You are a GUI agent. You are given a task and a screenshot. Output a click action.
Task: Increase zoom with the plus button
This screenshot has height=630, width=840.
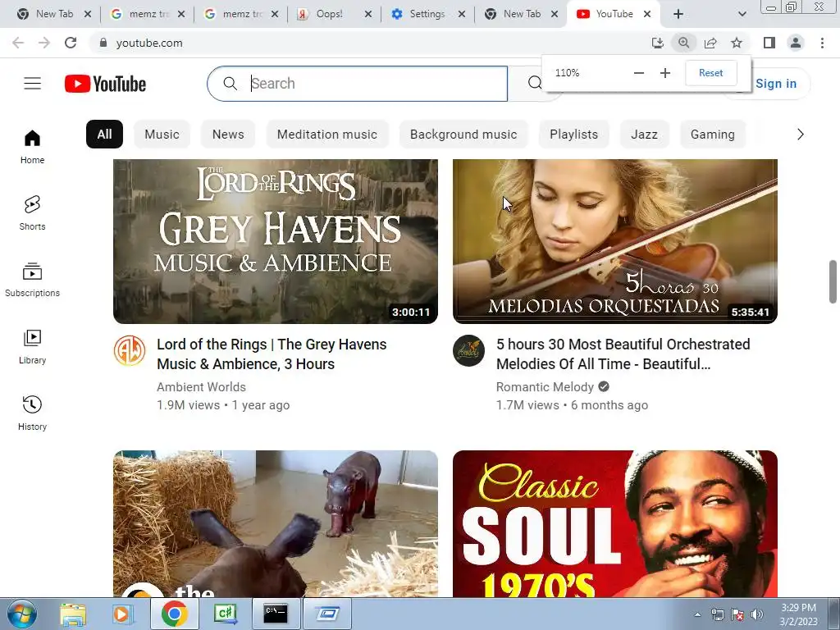[664, 73]
